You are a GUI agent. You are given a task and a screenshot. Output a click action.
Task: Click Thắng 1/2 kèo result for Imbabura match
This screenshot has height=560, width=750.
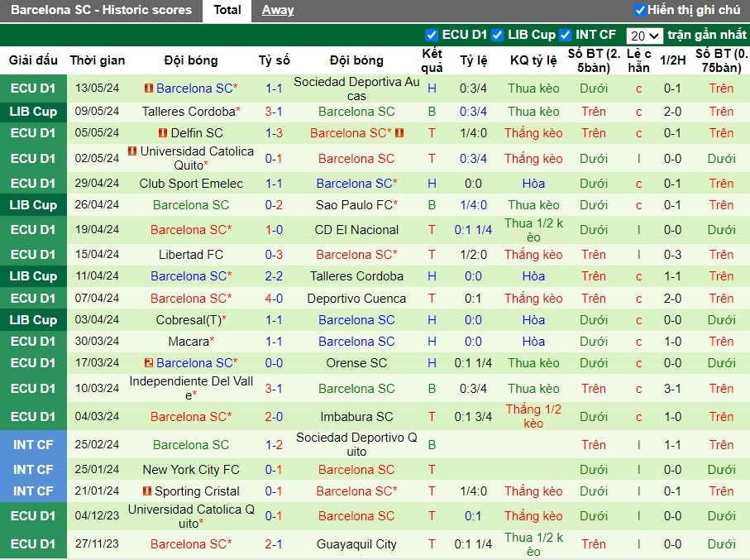pyautogui.click(x=533, y=416)
